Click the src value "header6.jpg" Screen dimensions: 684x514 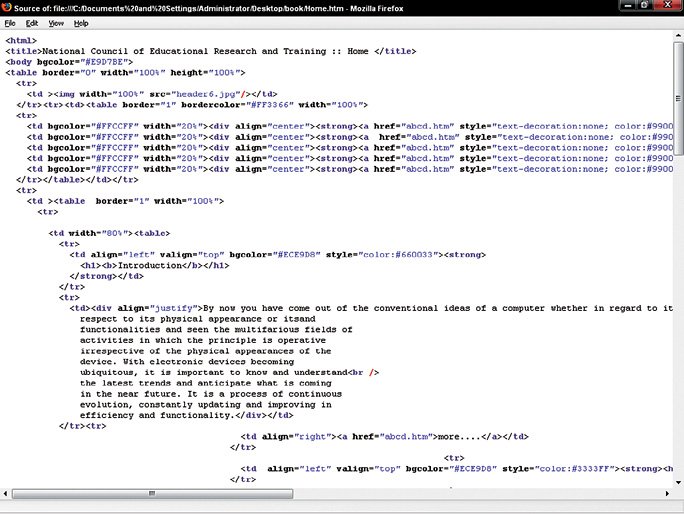pos(206,94)
